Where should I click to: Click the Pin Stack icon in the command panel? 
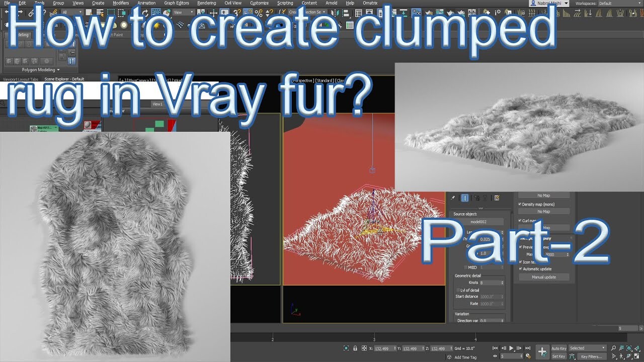pyautogui.click(x=452, y=198)
